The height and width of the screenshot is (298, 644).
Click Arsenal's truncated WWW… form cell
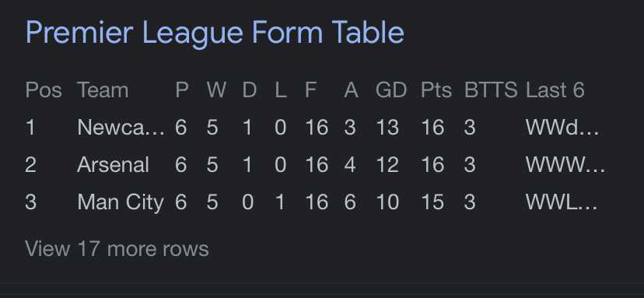coord(565,165)
